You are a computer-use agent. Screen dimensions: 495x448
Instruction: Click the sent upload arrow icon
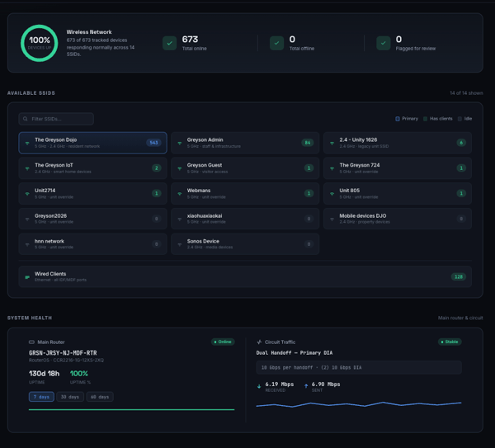306,386
